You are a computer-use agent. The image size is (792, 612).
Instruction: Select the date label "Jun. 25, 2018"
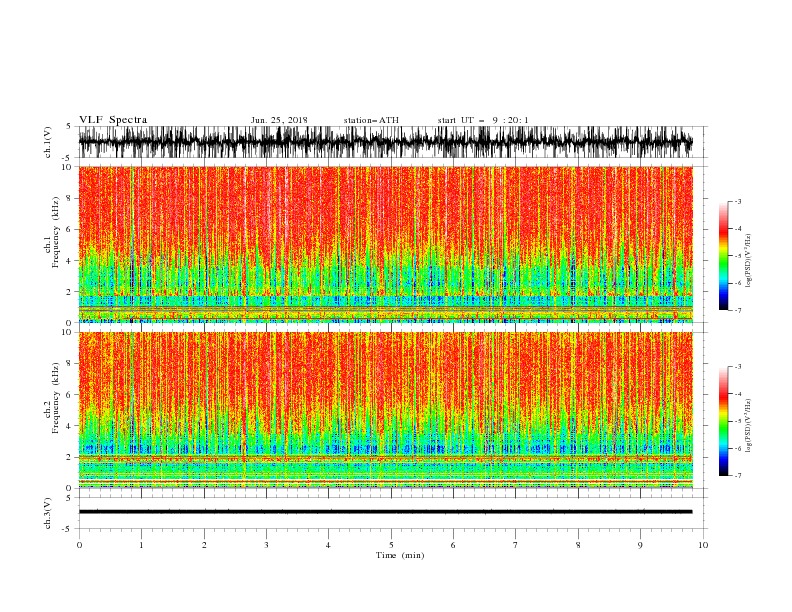pyautogui.click(x=279, y=120)
